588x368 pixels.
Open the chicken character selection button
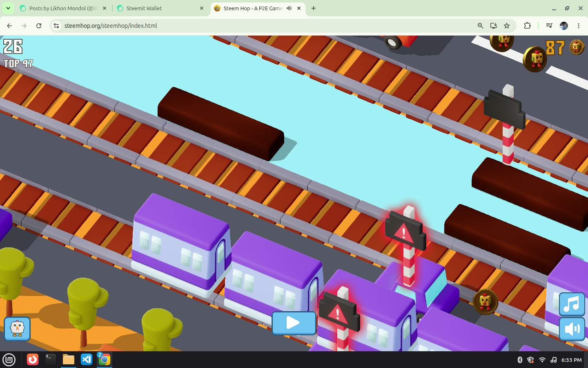point(17,328)
